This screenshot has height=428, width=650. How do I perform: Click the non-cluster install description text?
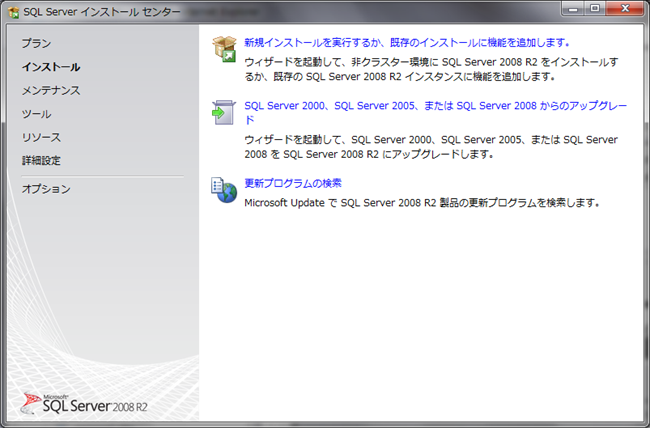[431, 69]
